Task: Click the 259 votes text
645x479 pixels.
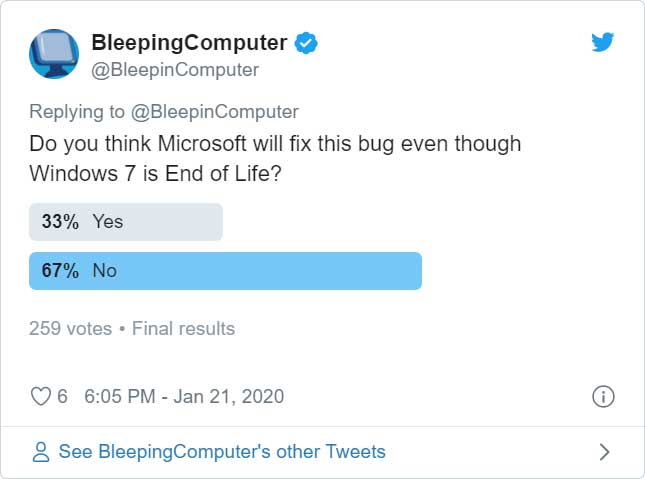Action: click(x=70, y=328)
